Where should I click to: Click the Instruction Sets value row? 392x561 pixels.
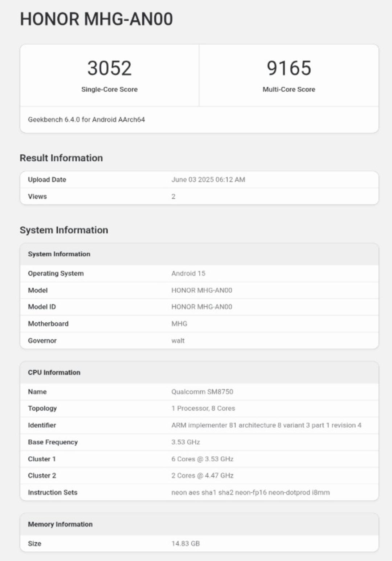[x=199, y=492]
